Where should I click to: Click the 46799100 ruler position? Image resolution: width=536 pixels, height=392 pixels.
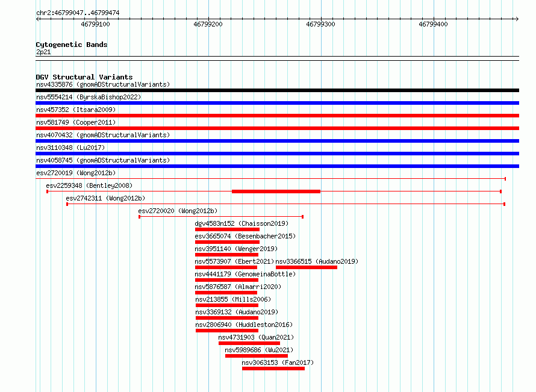coord(95,24)
